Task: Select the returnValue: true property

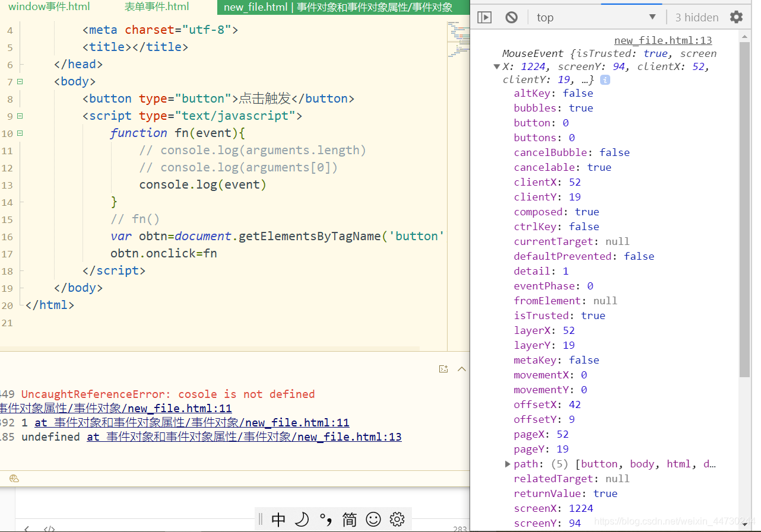Action: (566, 493)
